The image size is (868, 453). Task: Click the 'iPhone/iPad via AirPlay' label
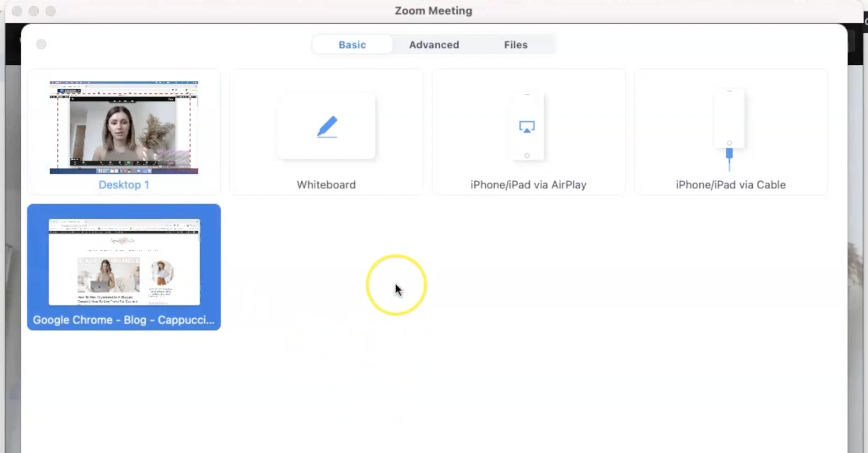pos(528,185)
